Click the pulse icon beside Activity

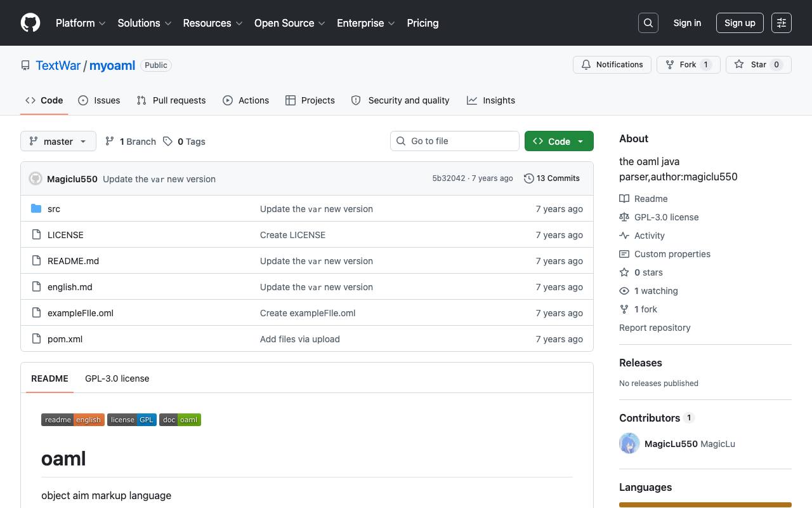click(x=624, y=236)
